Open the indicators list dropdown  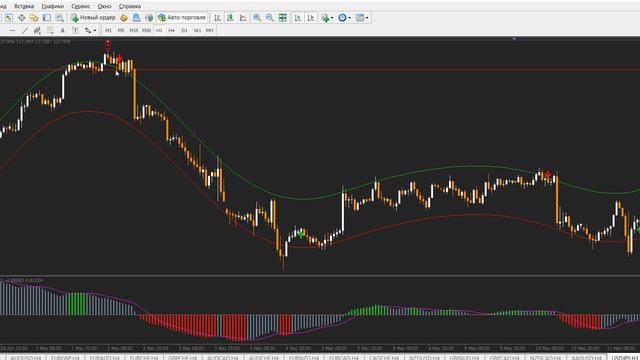tap(327, 18)
